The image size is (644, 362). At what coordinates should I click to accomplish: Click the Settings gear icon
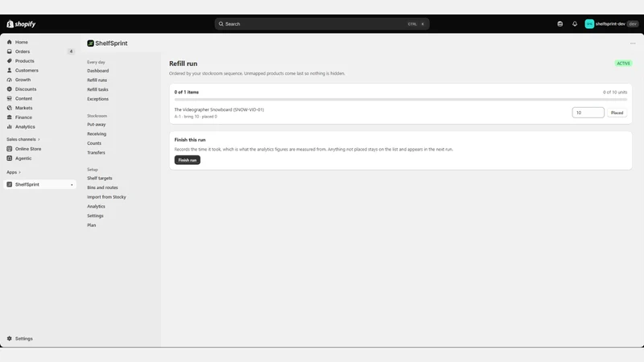coord(10,339)
